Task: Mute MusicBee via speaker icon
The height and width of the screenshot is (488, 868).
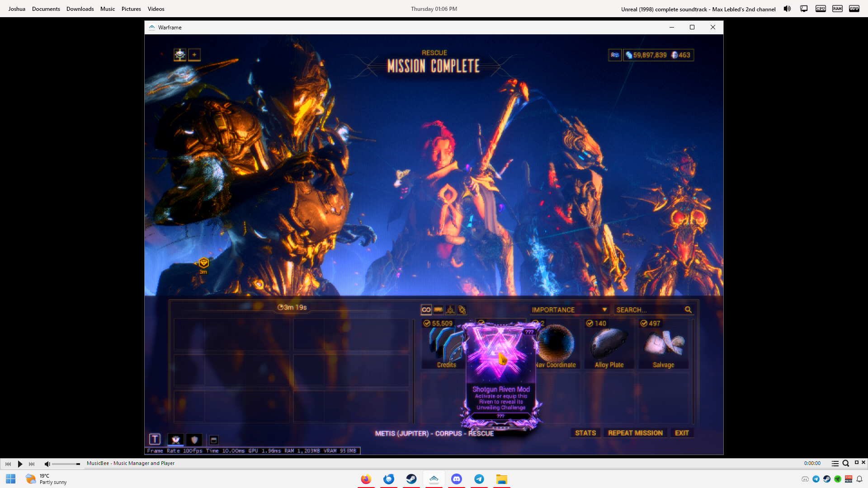Action: (x=47, y=464)
